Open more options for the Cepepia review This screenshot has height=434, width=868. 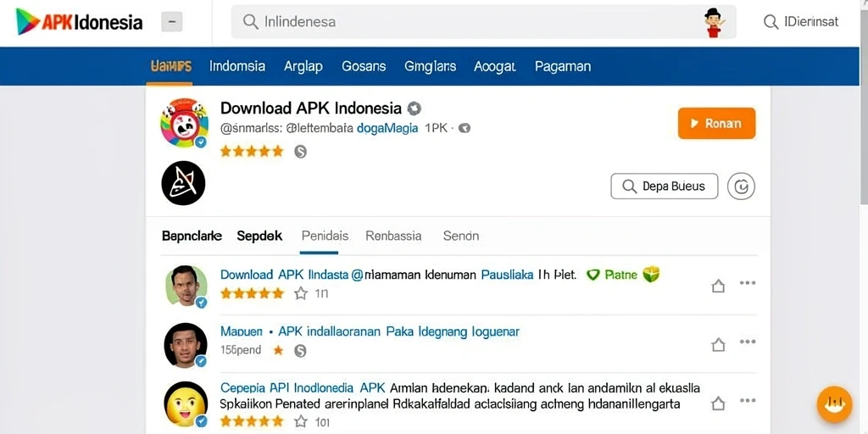coord(748,400)
